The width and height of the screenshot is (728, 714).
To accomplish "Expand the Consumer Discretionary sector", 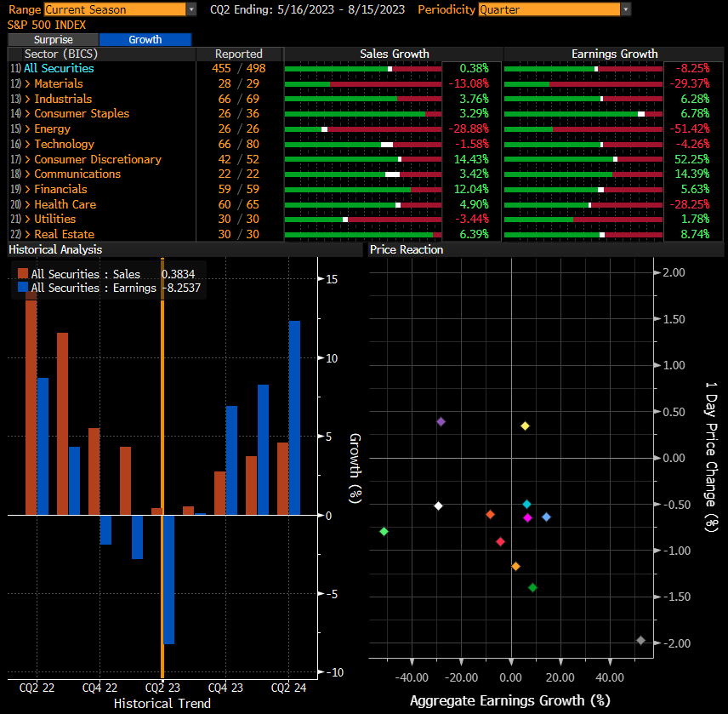I will [x=92, y=159].
